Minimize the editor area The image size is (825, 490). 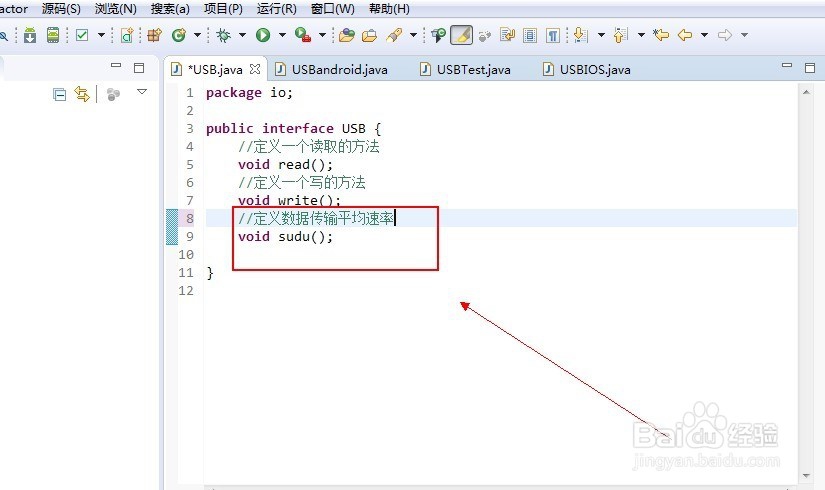click(x=787, y=66)
